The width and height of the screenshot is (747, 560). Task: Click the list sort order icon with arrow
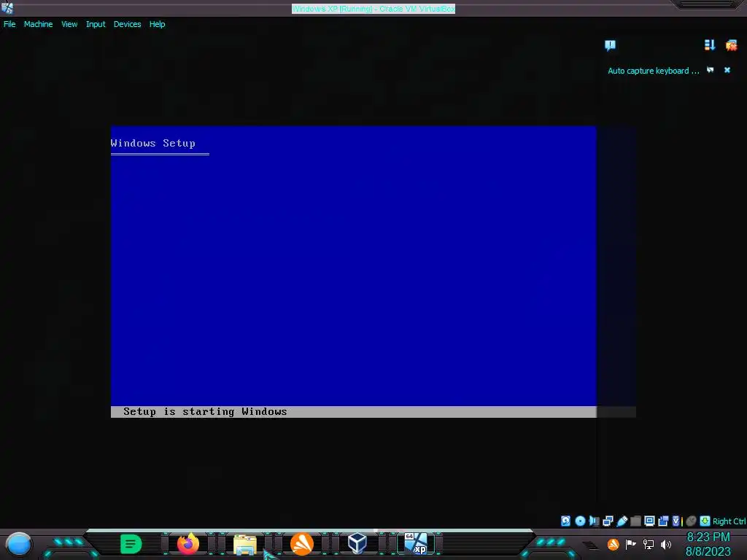click(710, 44)
